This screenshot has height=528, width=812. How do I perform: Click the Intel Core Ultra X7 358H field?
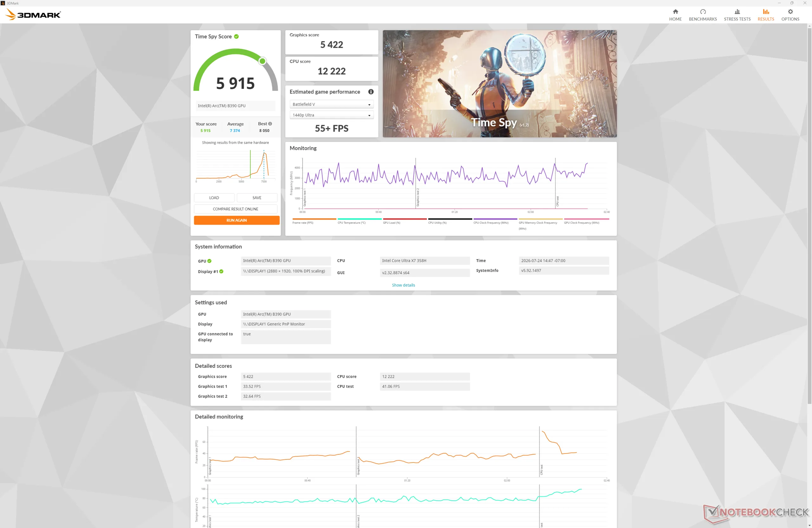click(425, 261)
